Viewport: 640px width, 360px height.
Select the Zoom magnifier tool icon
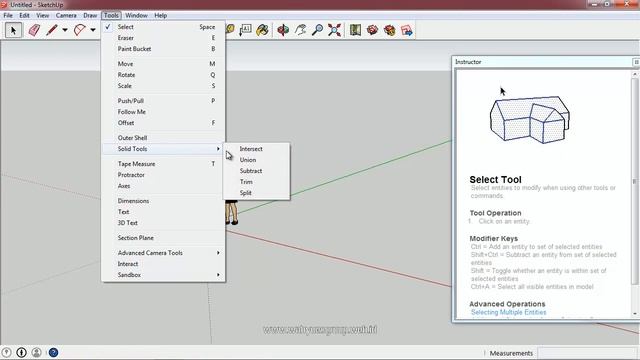(317, 30)
